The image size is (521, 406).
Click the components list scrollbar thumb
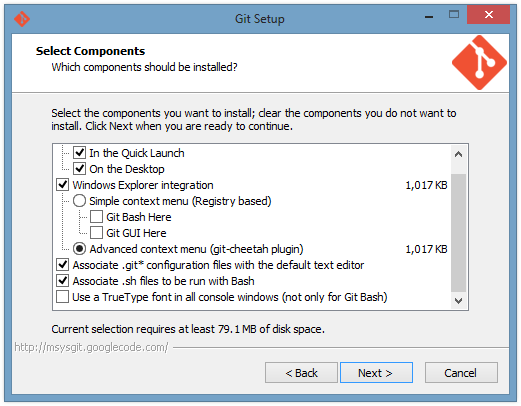pyautogui.click(x=458, y=233)
